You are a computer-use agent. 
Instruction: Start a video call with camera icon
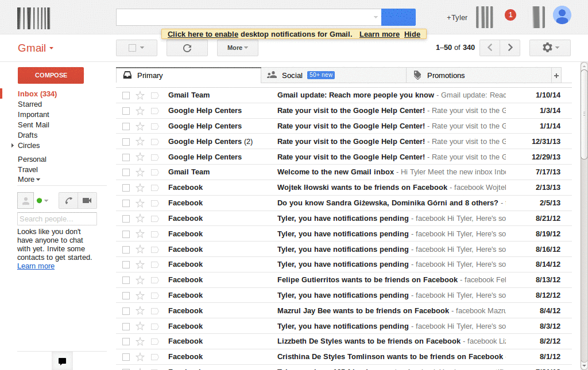click(x=87, y=201)
